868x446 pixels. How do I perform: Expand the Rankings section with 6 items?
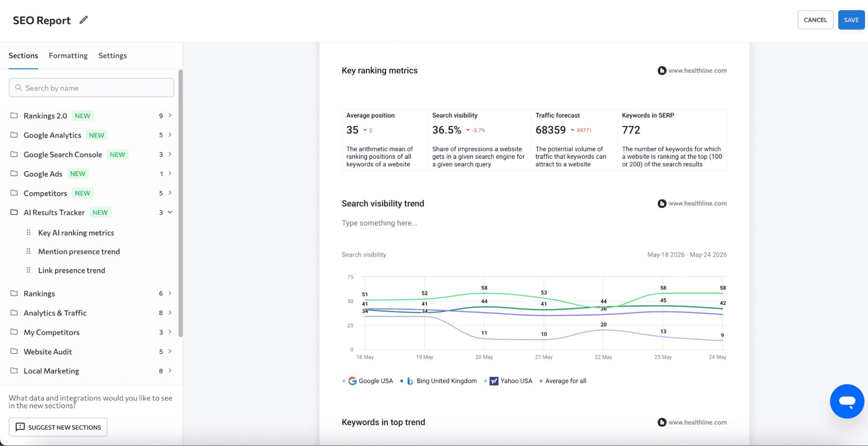click(x=170, y=293)
